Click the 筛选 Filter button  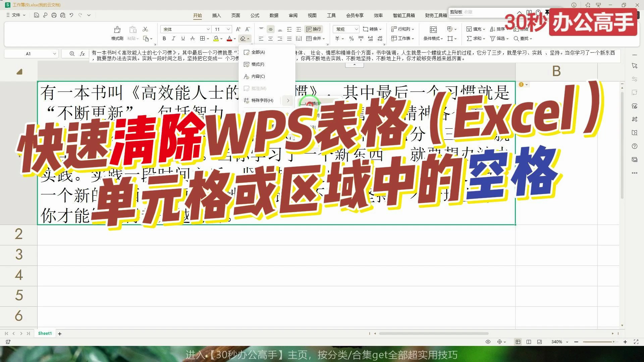(x=499, y=39)
